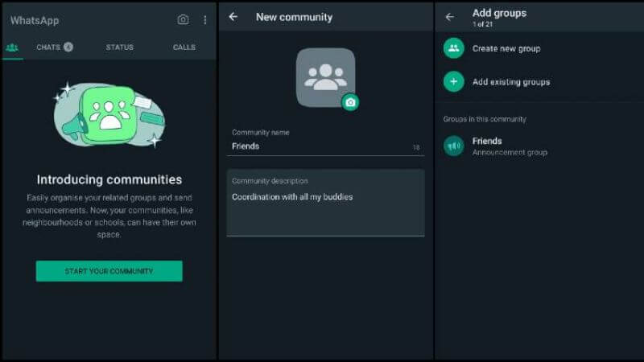Tap the Friends announcement megaphone icon
The width and height of the screenshot is (644, 362).
click(x=453, y=146)
